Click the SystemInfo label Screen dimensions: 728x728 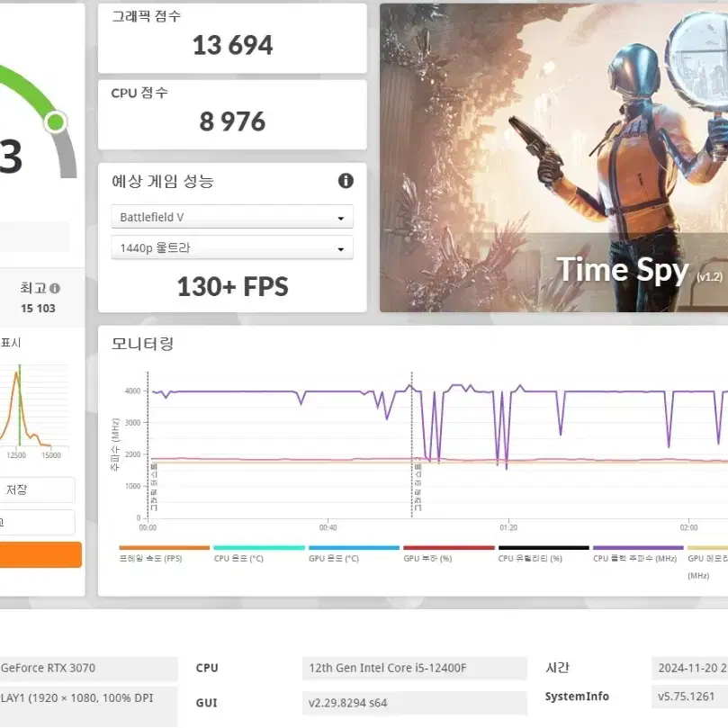pos(577,697)
